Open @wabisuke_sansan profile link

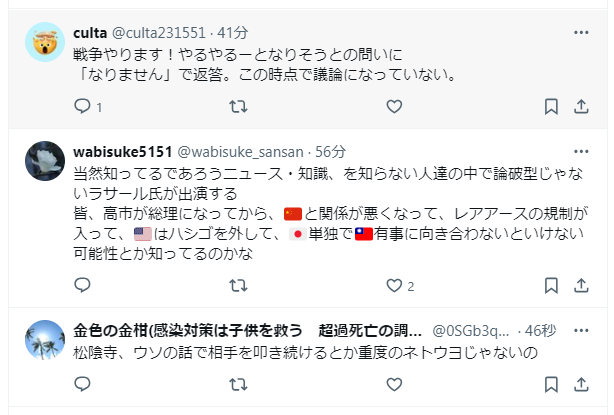(238, 152)
